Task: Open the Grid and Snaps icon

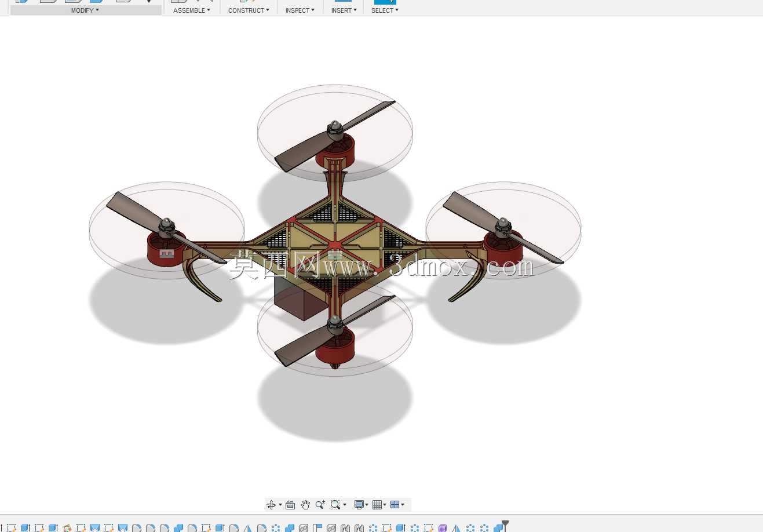Action: click(x=377, y=505)
